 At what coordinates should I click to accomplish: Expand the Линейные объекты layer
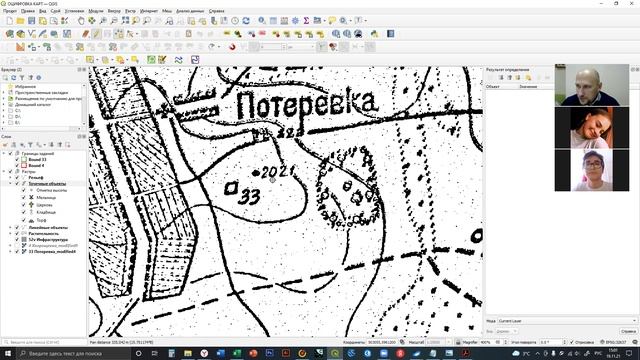click(11, 227)
